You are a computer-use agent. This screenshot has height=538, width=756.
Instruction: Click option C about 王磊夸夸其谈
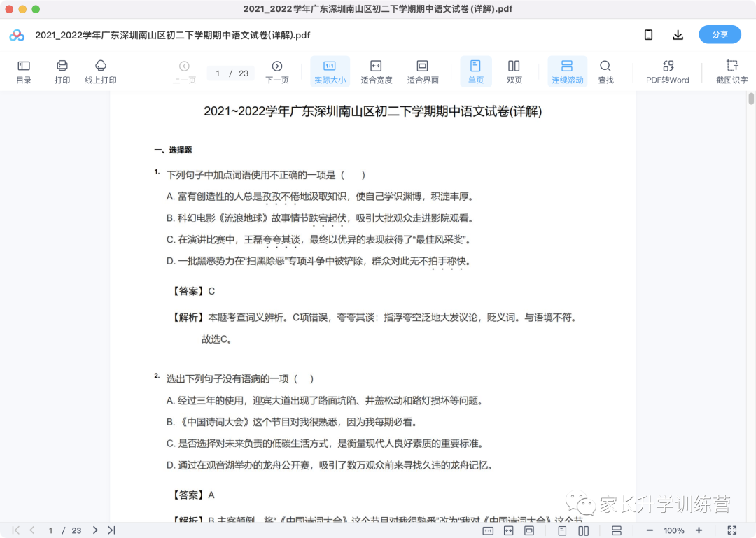coord(318,239)
